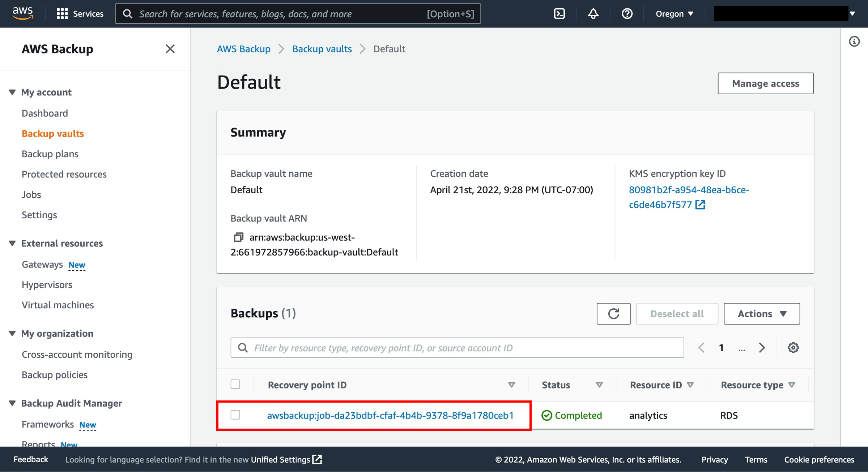
Task: Collapse the My account section
Action: 12,92
